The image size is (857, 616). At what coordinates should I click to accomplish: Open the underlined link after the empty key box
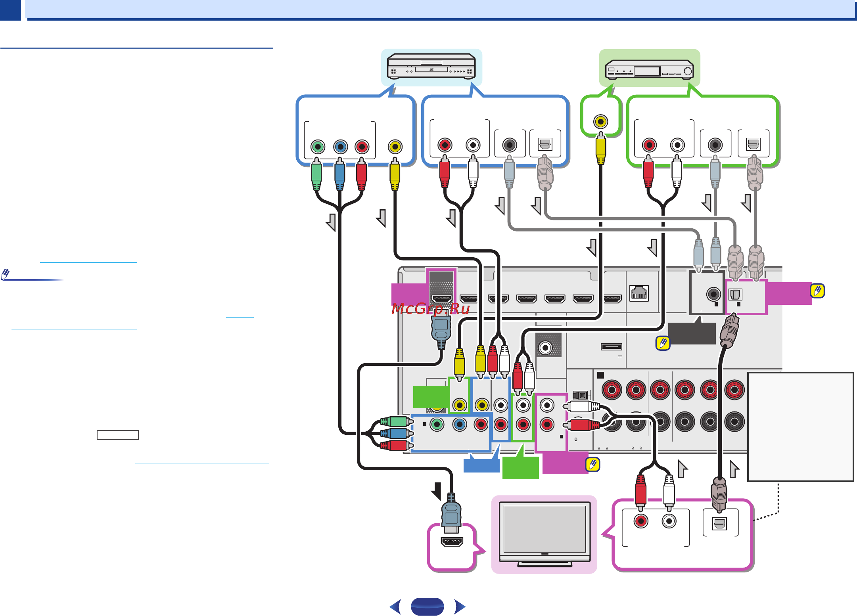tap(202, 463)
